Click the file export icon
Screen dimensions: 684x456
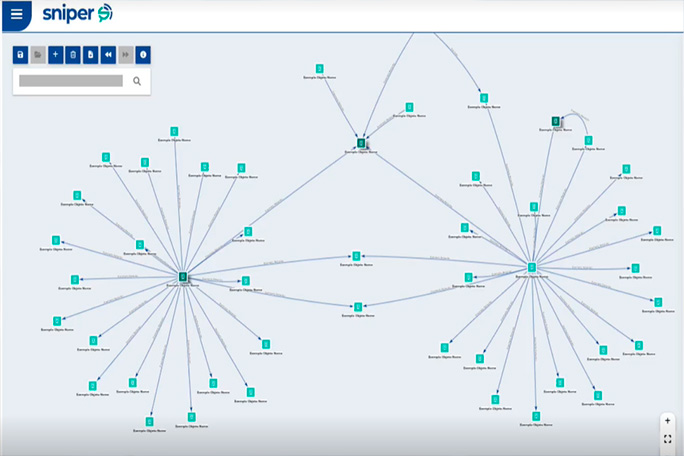point(91,55)
